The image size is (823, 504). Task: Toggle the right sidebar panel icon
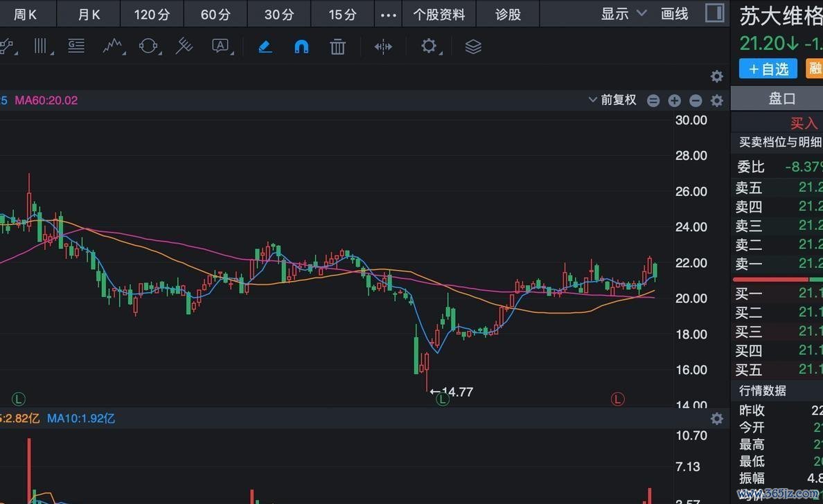tap(714, 13)
